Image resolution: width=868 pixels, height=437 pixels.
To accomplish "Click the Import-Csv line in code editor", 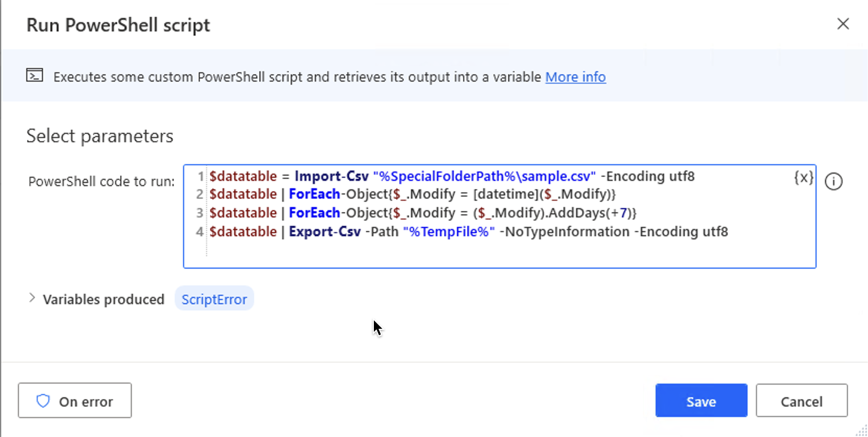I will click(x=452, y=176).
